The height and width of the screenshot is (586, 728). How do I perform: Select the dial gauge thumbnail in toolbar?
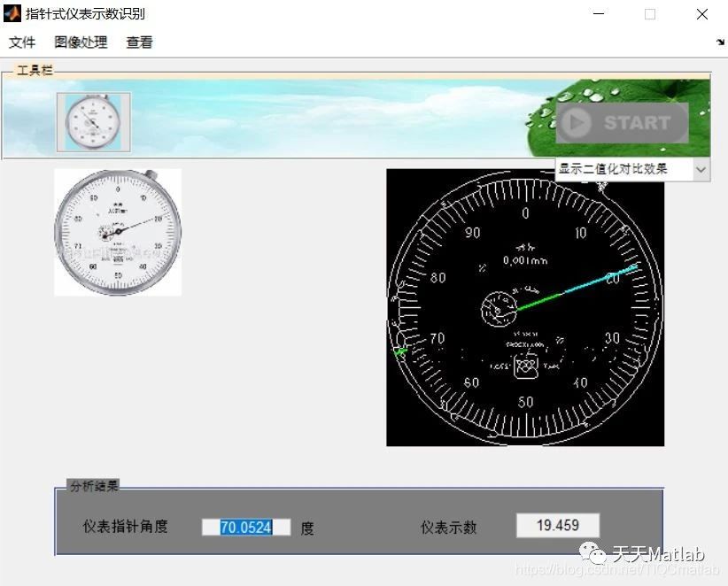pyautogui.click(x=93, y=122)
